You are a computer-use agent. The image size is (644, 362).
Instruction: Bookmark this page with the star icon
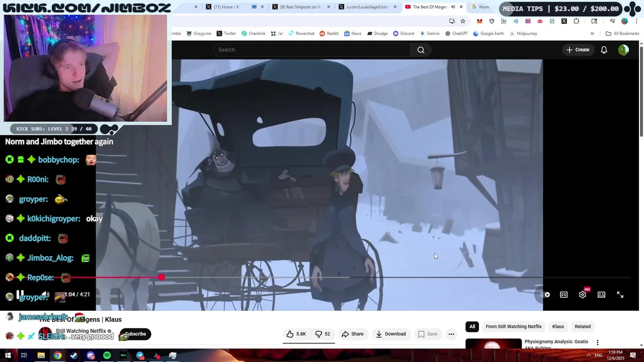[463, 21]
